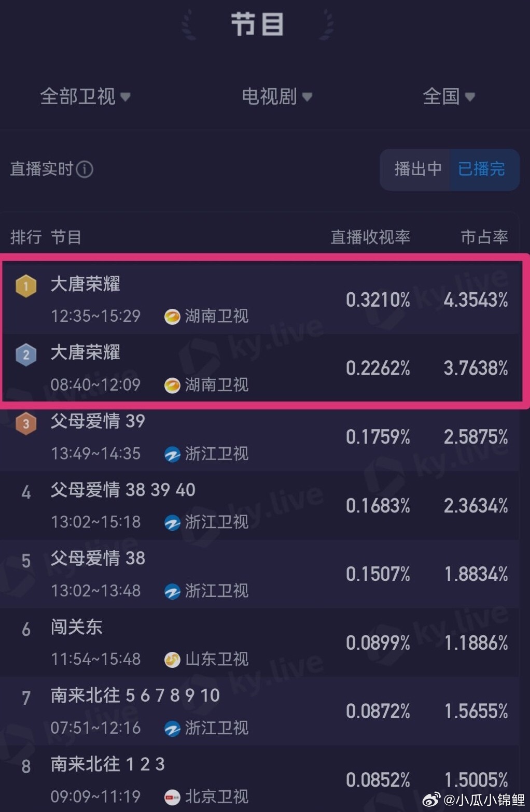Expand the 全部卫视 dropdown
Image resolution: width=530 pixels, height=812 pixels.
point(86,97)
